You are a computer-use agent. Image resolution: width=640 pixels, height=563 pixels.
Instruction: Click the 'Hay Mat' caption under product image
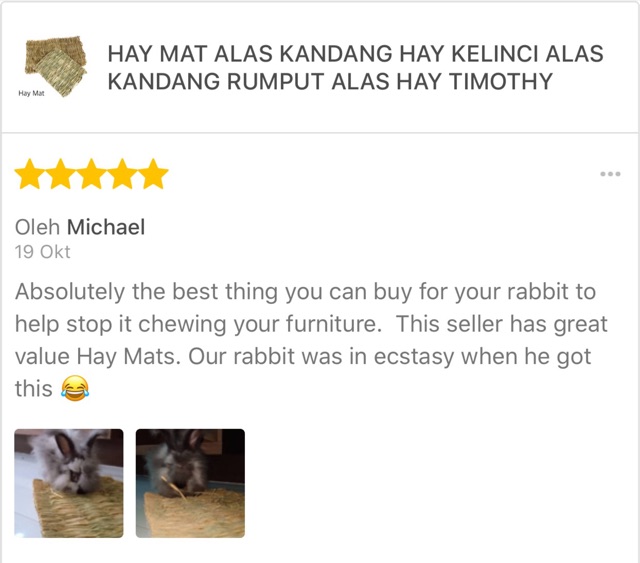tap(31, 93)
